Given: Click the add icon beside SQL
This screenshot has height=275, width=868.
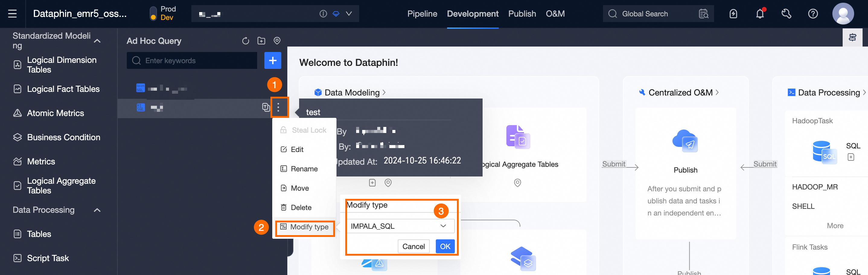Looking at the screenshot, I should click(850, 157).
